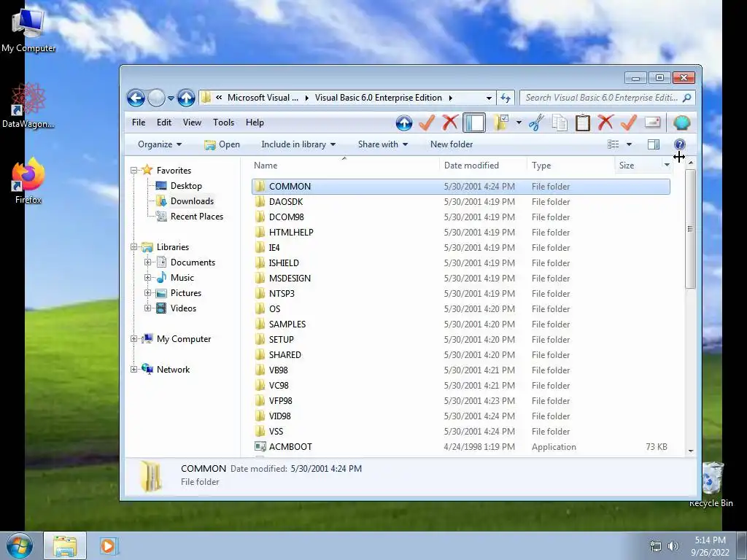
Task: Open the Organize dropdown
Action: click(x=160, y=144)
